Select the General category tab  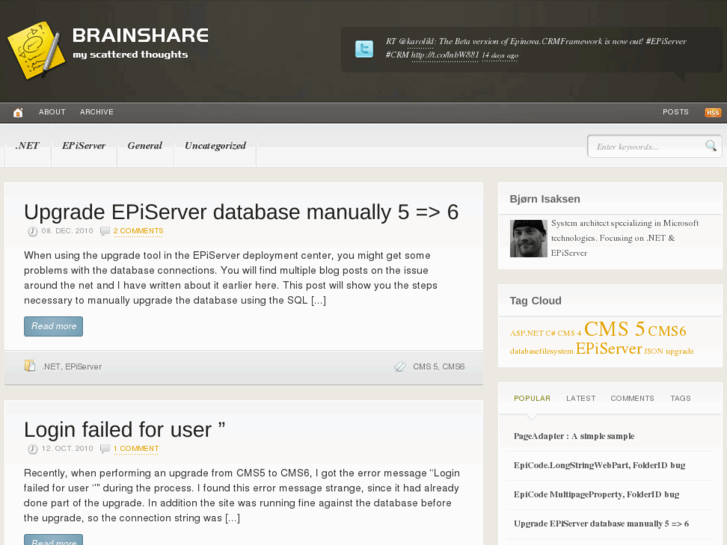145,146
